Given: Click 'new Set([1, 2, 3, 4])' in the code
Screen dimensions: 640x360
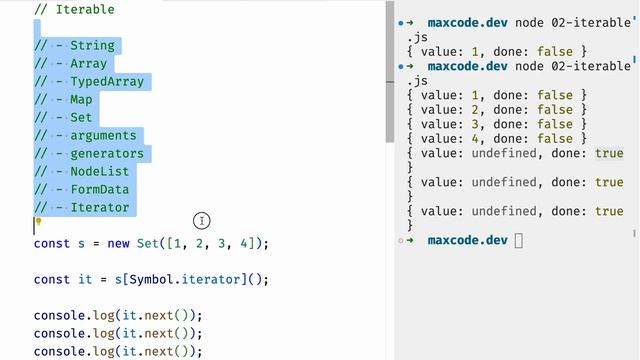Looking at the screenshot, I should [184, 243].
